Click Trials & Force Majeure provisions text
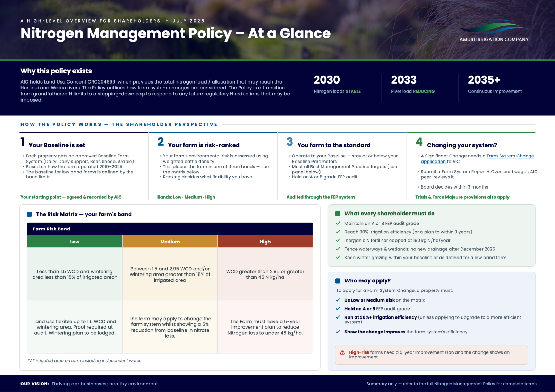Screen dimensions: 555x392 coord(462,197)
